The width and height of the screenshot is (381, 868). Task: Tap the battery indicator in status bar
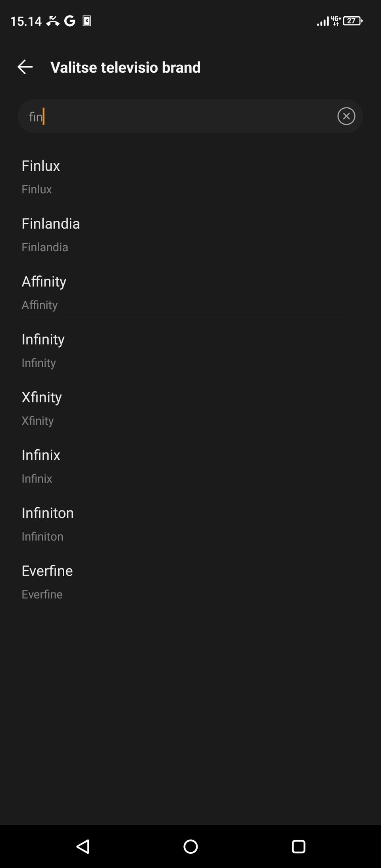[x=352, y=21]
